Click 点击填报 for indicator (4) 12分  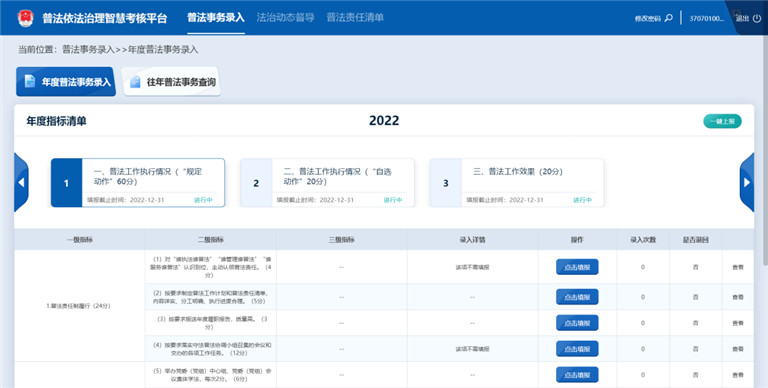577,349
